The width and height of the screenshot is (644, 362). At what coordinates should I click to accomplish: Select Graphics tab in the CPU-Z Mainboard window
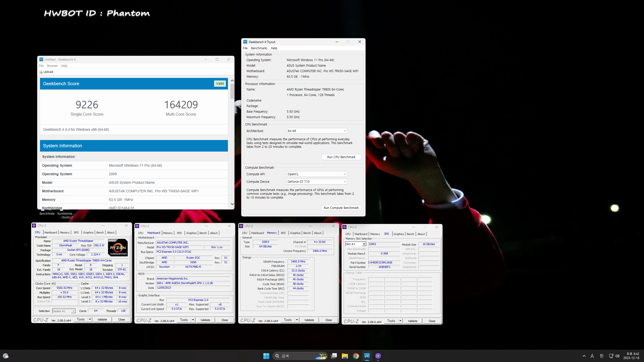191,233
